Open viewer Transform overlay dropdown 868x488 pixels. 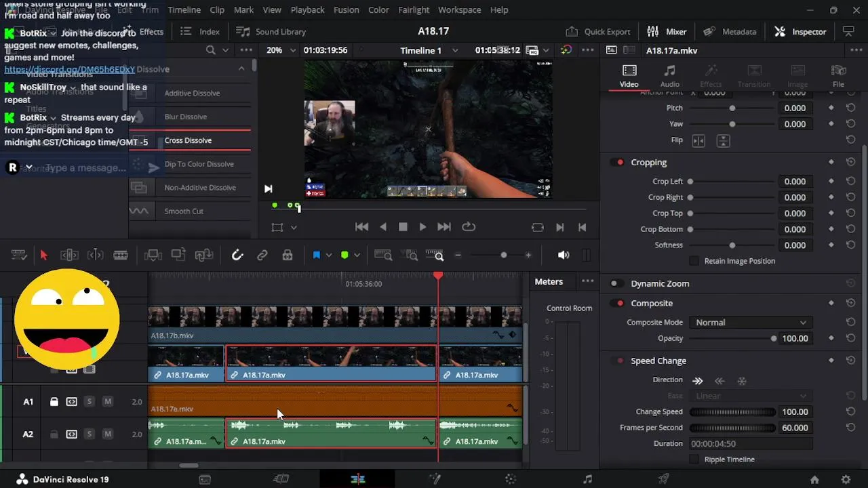pyautogui.click(x=294, y=228)
